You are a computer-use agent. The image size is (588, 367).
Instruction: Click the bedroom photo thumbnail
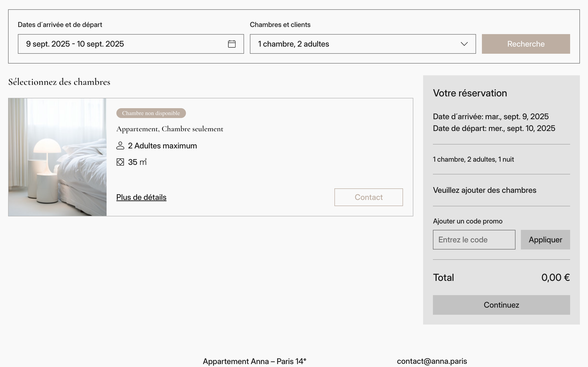pos(58,157)
